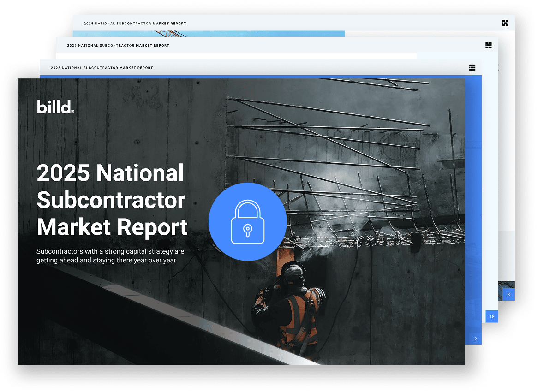Click the padlock icon in the blue circle
The image size is (538, 392).
247,221
